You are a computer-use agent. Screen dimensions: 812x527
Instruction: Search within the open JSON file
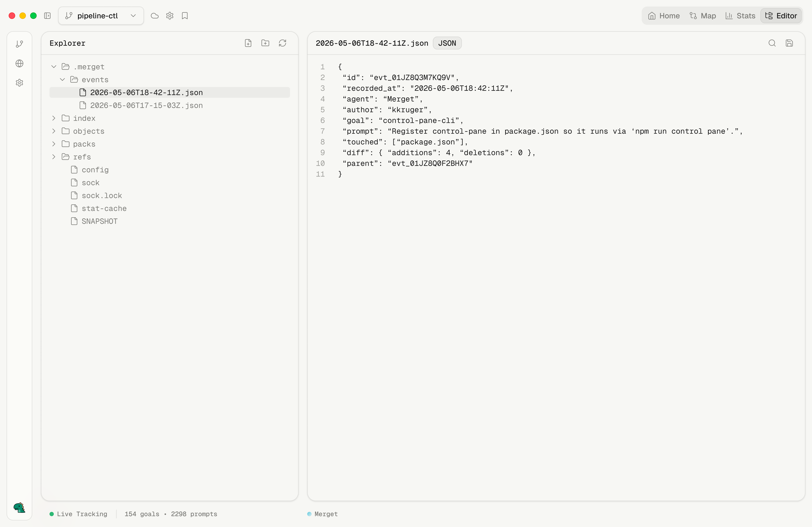click(772, 43)
